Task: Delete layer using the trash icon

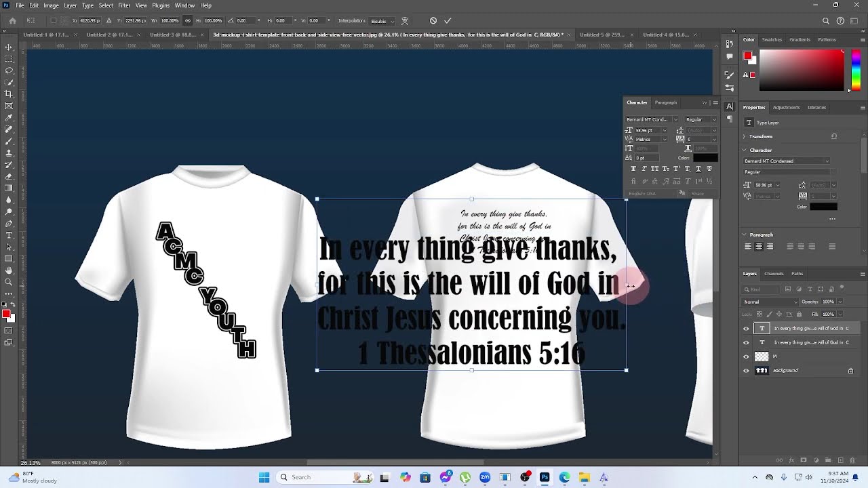Action: pyautogui.click(x=851, y=460)
